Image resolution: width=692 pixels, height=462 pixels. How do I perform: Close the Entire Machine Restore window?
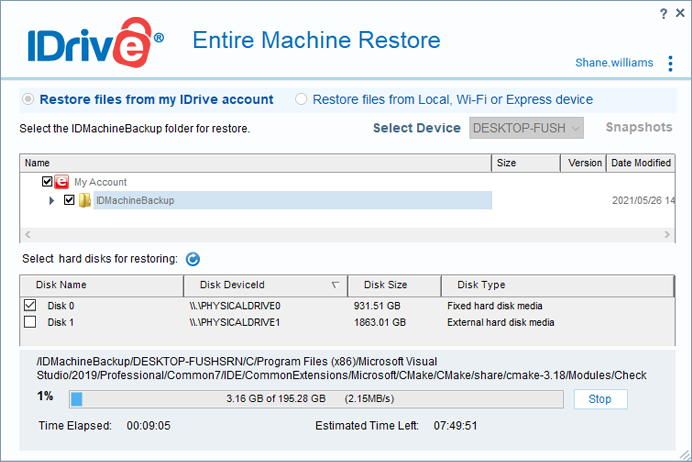(x=680, y=13)
